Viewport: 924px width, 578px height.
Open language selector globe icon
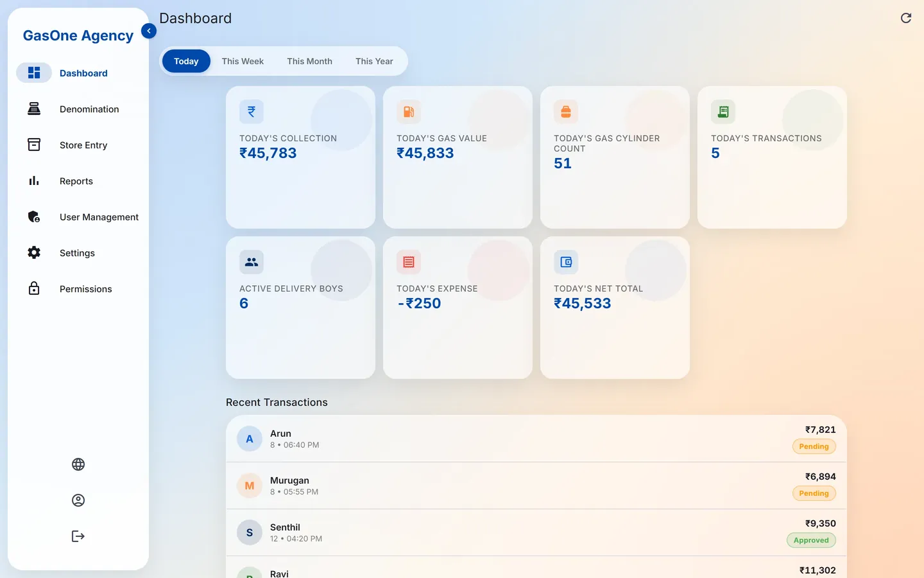click(x=78, y=464)
